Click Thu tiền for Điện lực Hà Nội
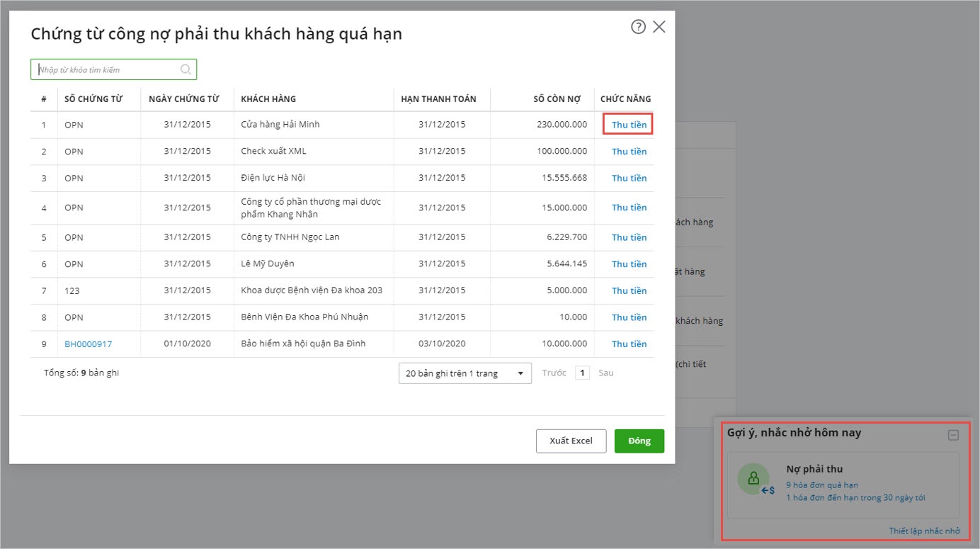Image resolution: width=980 pixels, height=549 pixels. tap(629, 178)
